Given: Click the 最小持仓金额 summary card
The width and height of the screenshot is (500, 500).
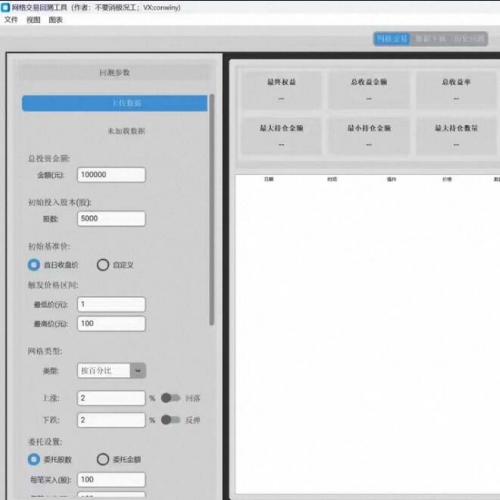Looking at the screenshot, I should pos(369,136).
